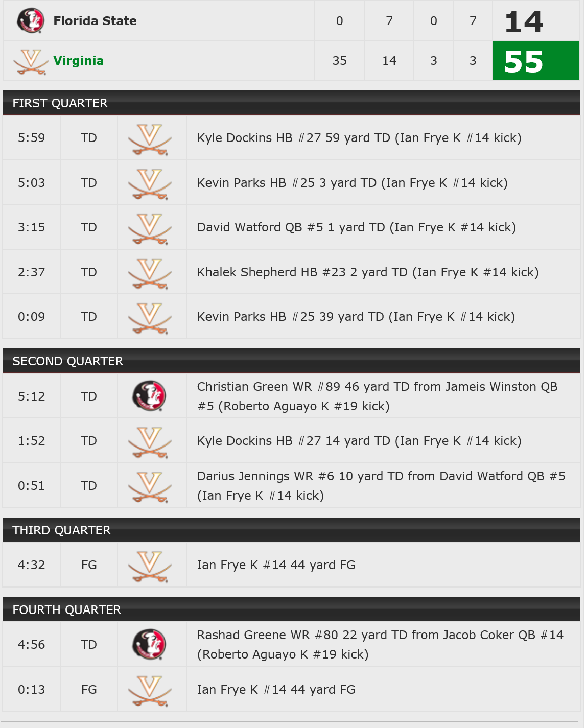
Task: Select the Third Quarter section header
Action: coord(291,530)
